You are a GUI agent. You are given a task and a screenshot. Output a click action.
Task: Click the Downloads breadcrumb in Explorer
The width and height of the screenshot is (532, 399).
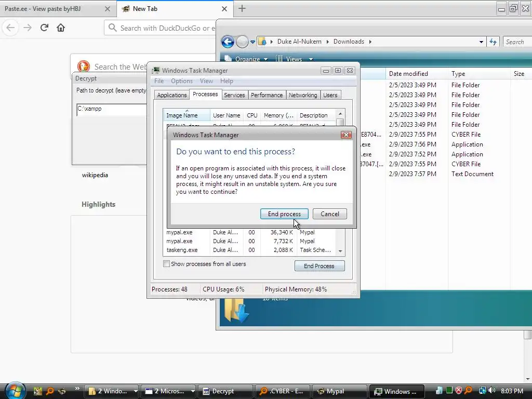point(349,42)
